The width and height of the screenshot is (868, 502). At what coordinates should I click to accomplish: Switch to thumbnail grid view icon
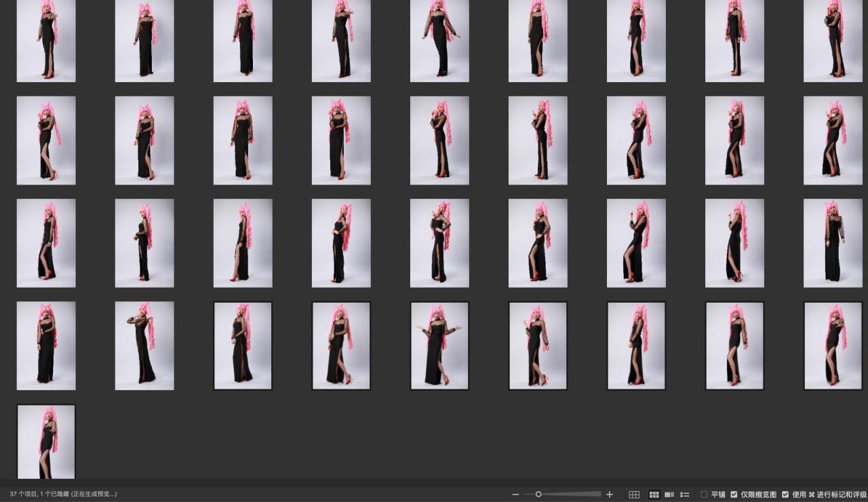654,495
